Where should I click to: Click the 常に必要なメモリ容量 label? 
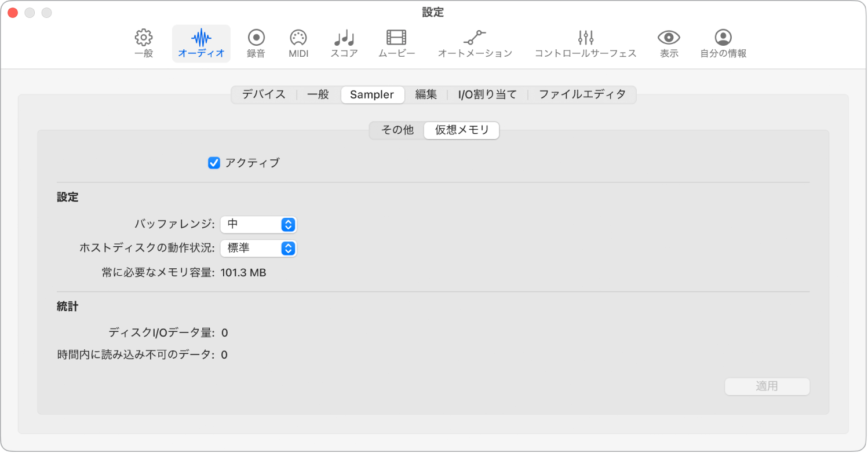(159, 273)
